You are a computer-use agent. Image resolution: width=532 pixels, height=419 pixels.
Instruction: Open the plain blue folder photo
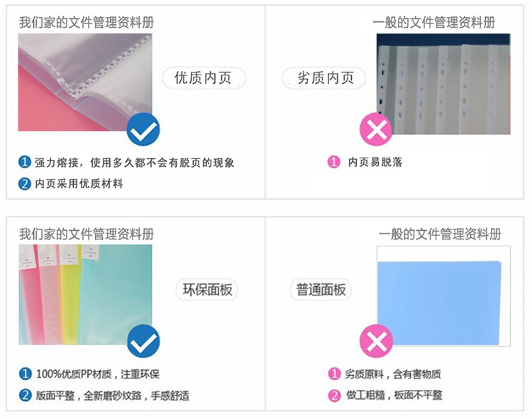click(x=443, y=296)
